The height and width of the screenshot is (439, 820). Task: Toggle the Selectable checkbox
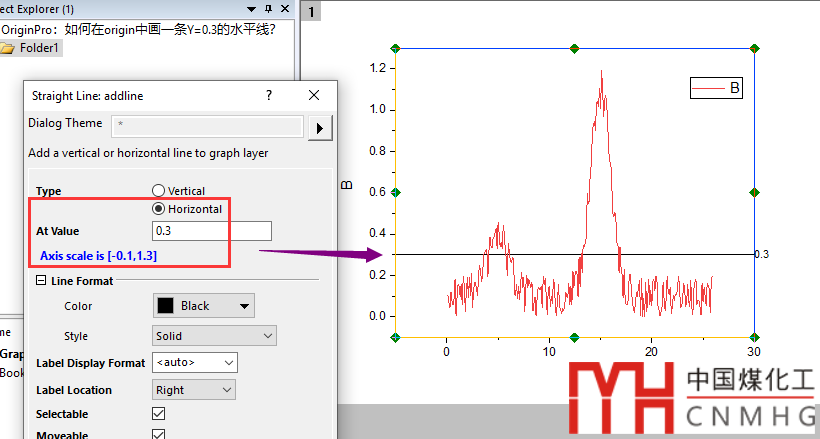[158, 414]
